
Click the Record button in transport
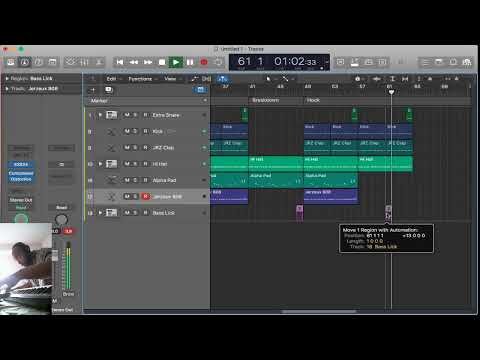[x=204, y=62]
